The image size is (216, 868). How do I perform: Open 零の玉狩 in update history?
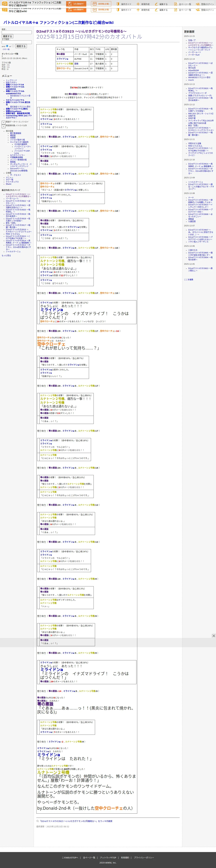point(192,68)
